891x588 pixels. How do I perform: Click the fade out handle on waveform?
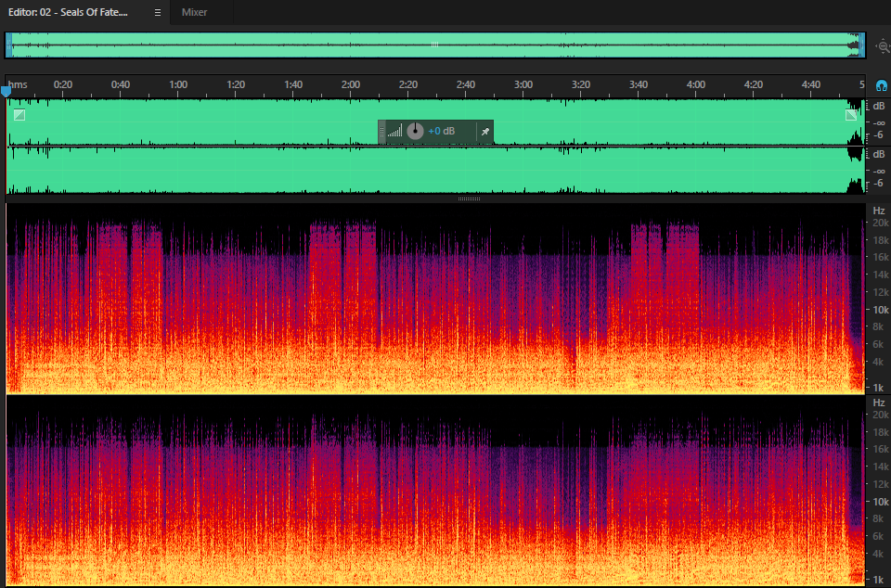coord(851,115)
